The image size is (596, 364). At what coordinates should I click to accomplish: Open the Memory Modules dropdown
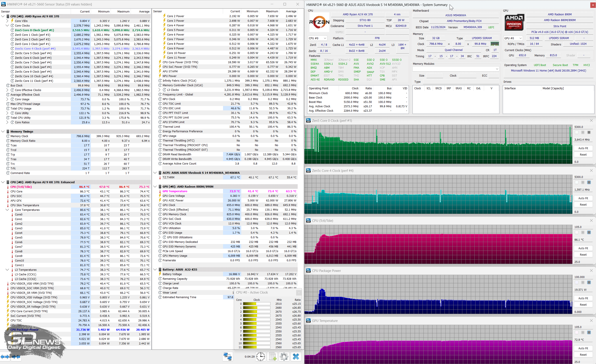456,69
